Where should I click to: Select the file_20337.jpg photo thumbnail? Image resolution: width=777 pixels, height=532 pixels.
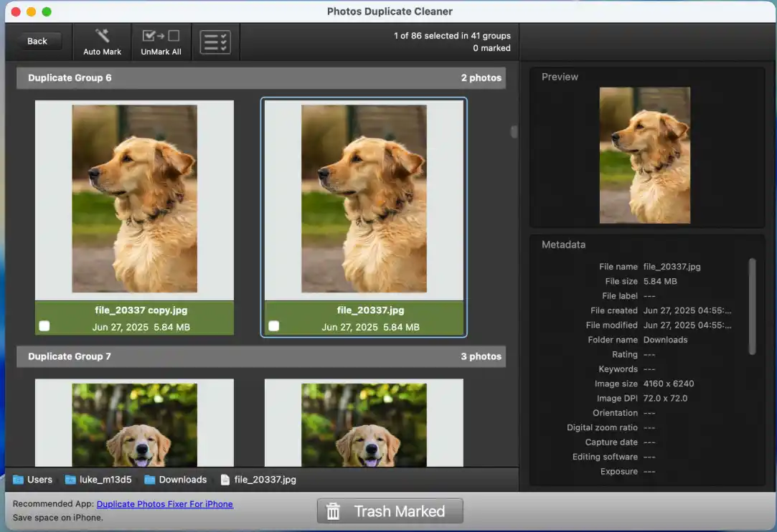click(363, 197)
